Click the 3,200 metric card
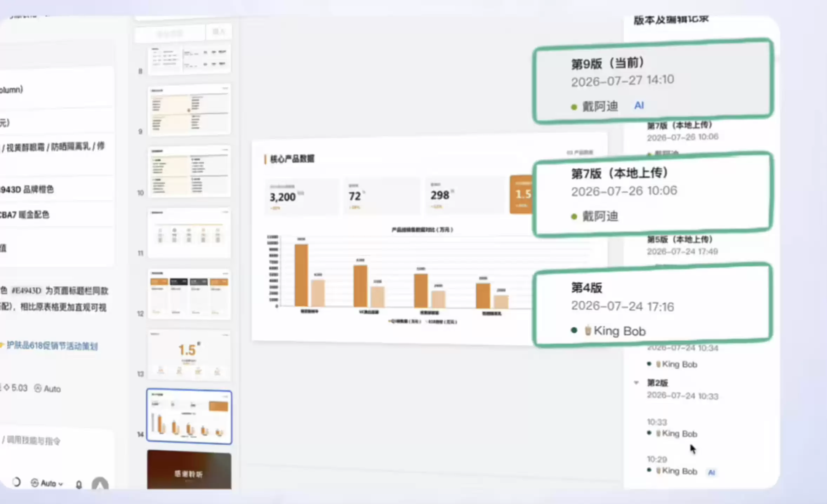The width and height of the screenshot is (827, 504). [302, 197]
